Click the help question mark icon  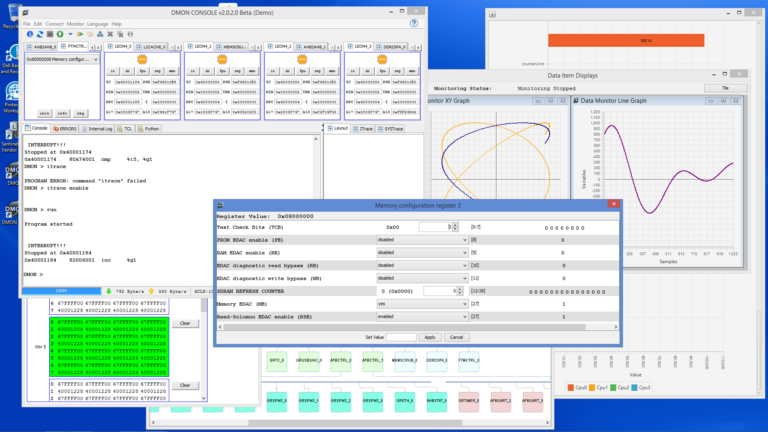pos(414,23)
